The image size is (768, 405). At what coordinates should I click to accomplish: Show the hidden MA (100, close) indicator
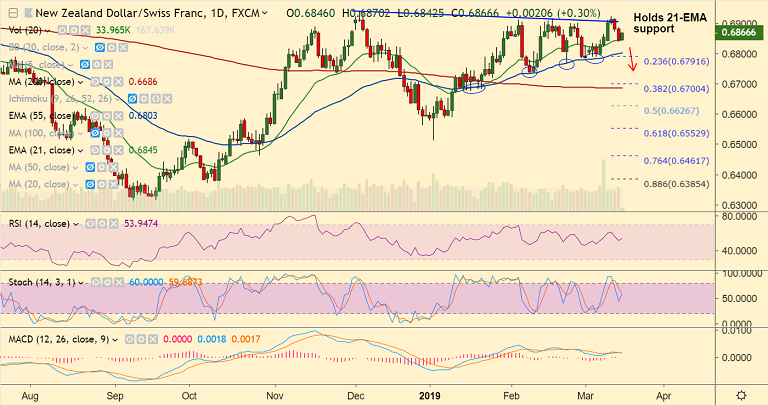tap(96, 133)
